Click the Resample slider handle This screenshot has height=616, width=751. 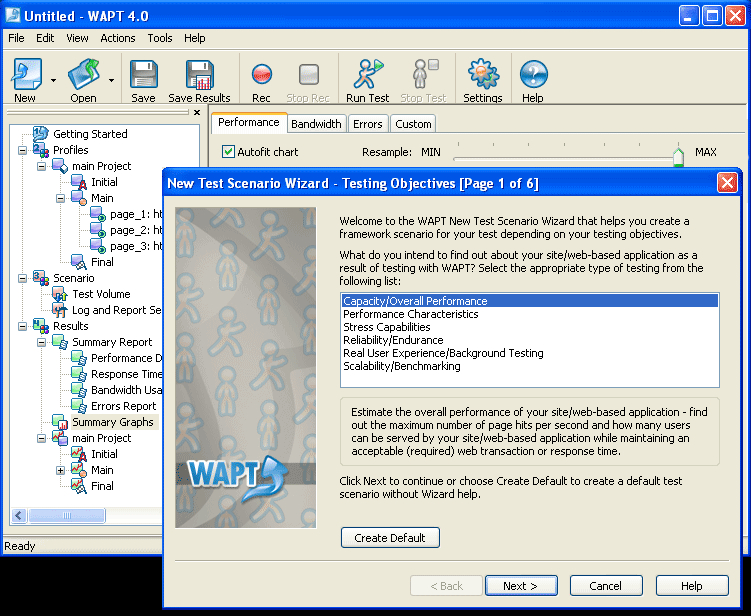[x=678, y=157]
